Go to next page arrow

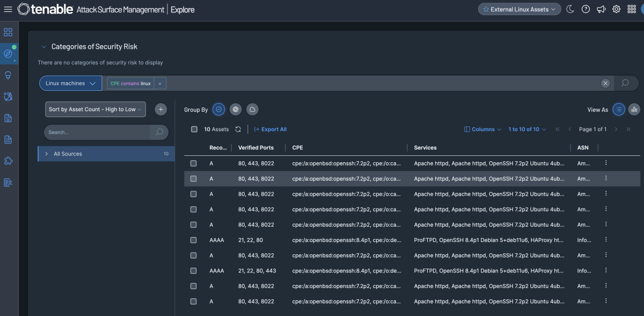point(616,130)
